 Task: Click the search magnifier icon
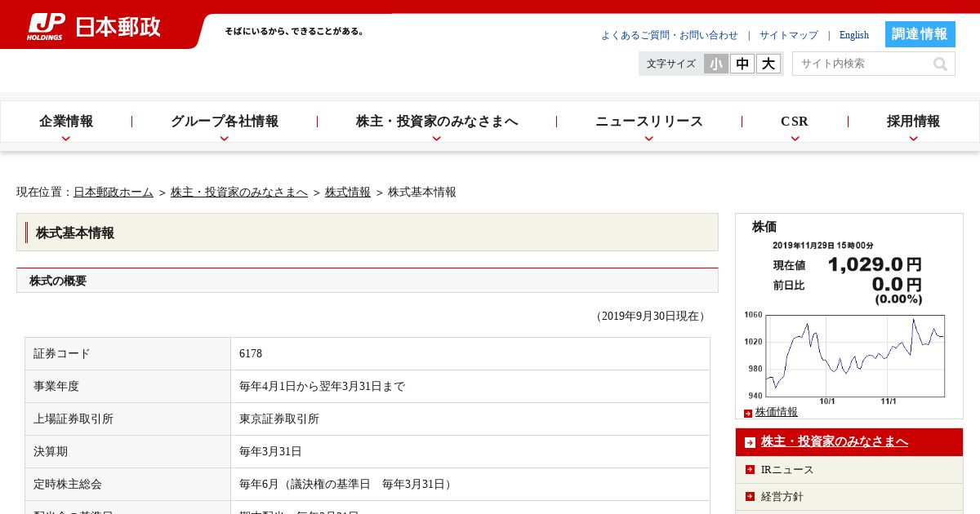tap(941, 64)
